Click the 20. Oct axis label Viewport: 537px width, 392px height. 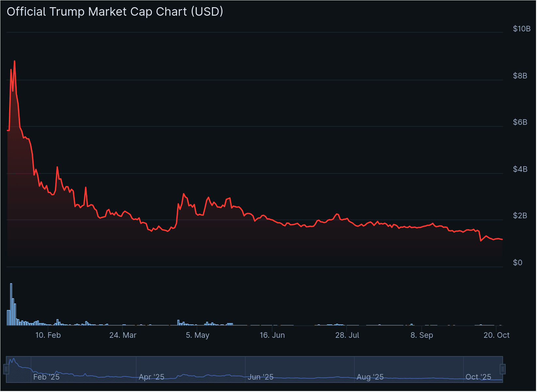pos(496,335)
